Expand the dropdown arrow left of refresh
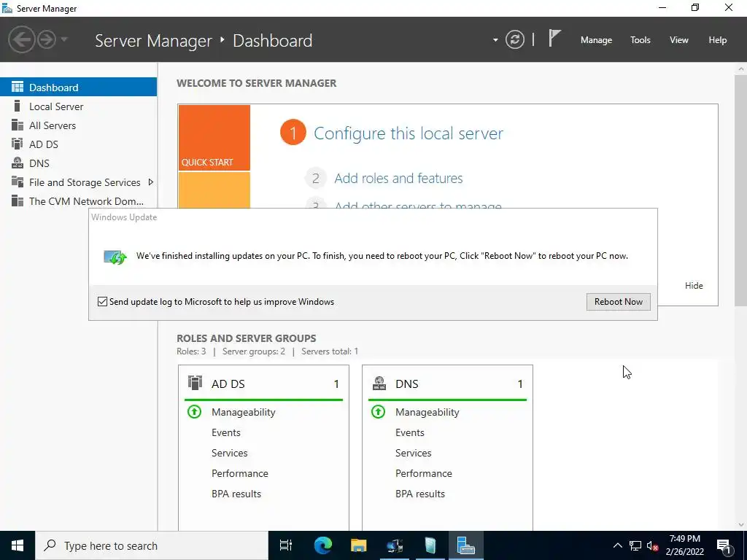Screen dimensions: 747x560 point(495,40)
